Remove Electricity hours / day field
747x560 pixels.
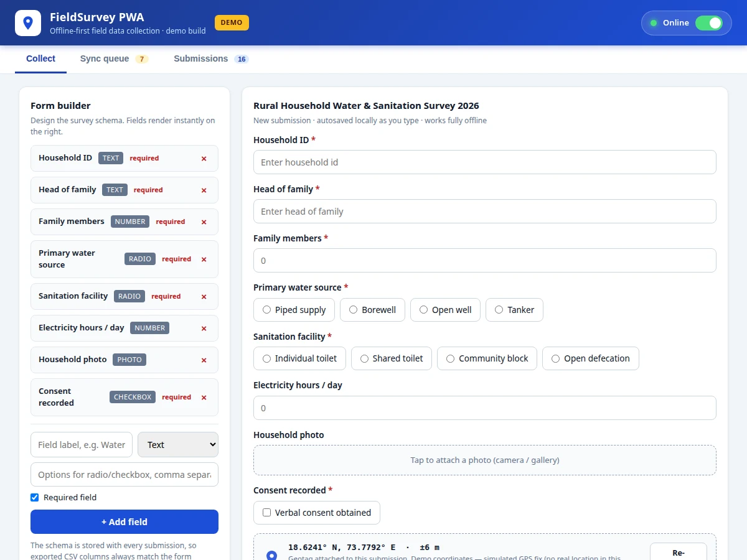(204, 329)
